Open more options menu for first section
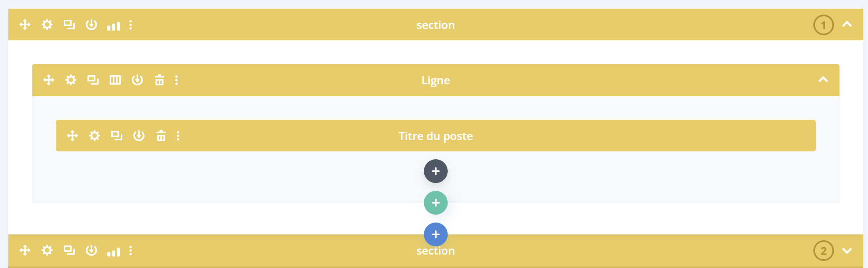The width and height of the screenshot is (868, 268). pyautogui.click(x=131, y=25)
